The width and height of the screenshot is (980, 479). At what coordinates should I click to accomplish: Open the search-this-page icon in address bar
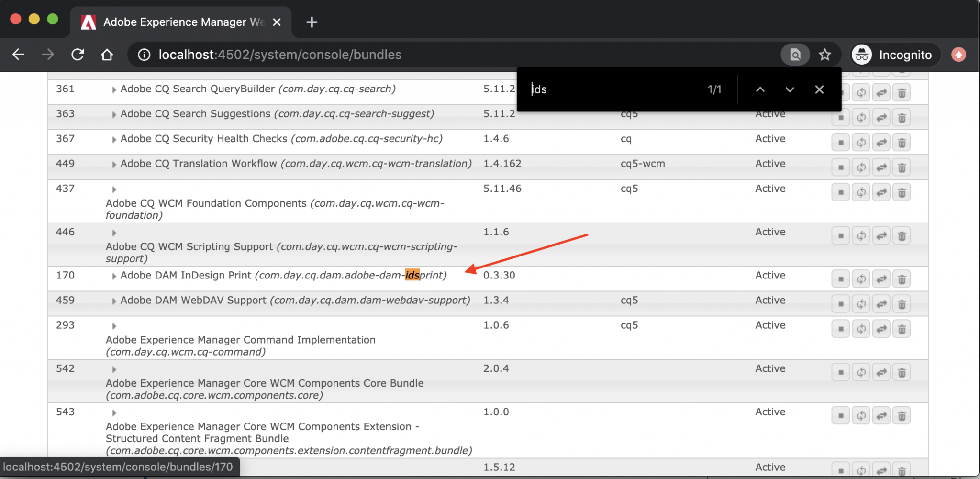tap(795, 54)
